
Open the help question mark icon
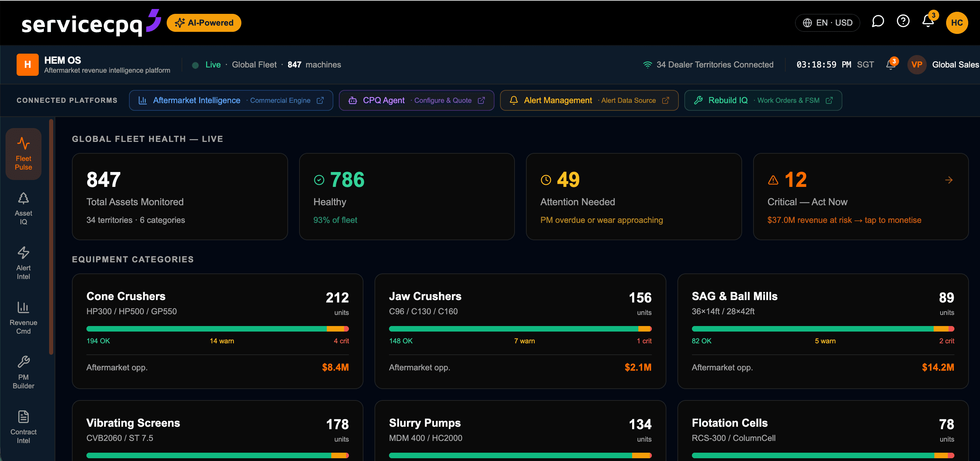tap(903, 21)
